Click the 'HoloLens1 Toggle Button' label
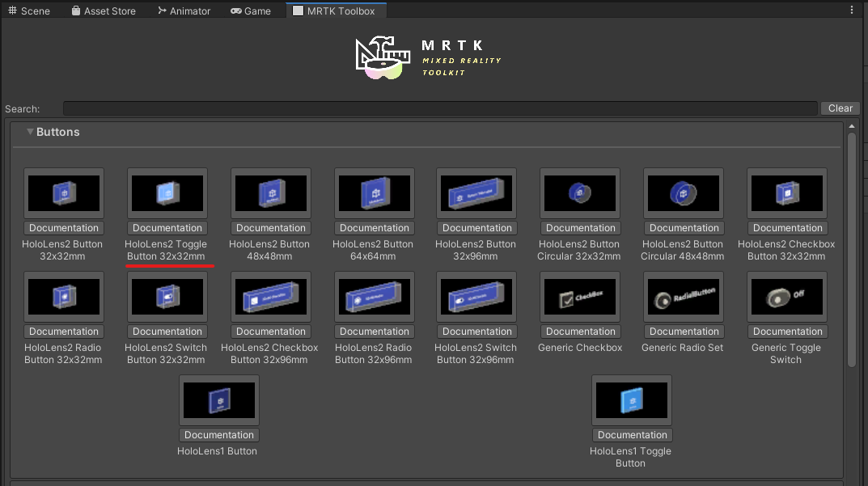The width and height of the screenshot is (868, 486). [x=630, y=457]
